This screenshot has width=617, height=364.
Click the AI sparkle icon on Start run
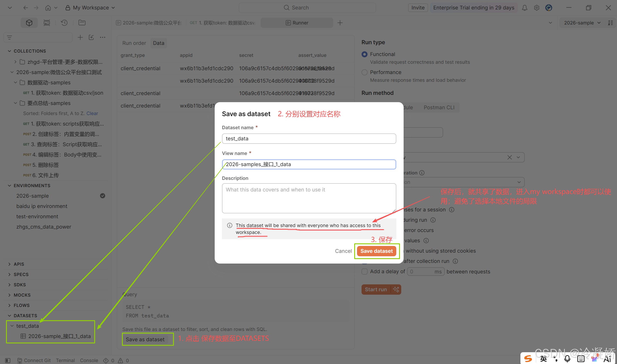(396, 290)
